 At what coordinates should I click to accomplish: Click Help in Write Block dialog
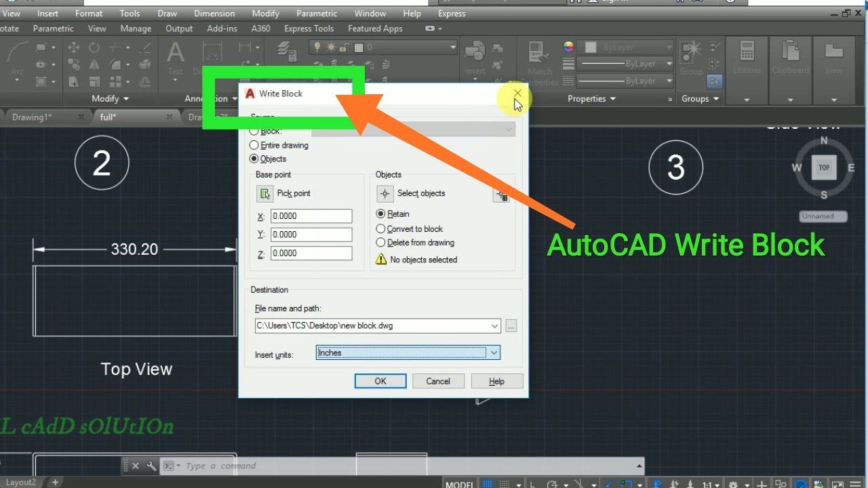pyautogui.click(x=496, y=381)
